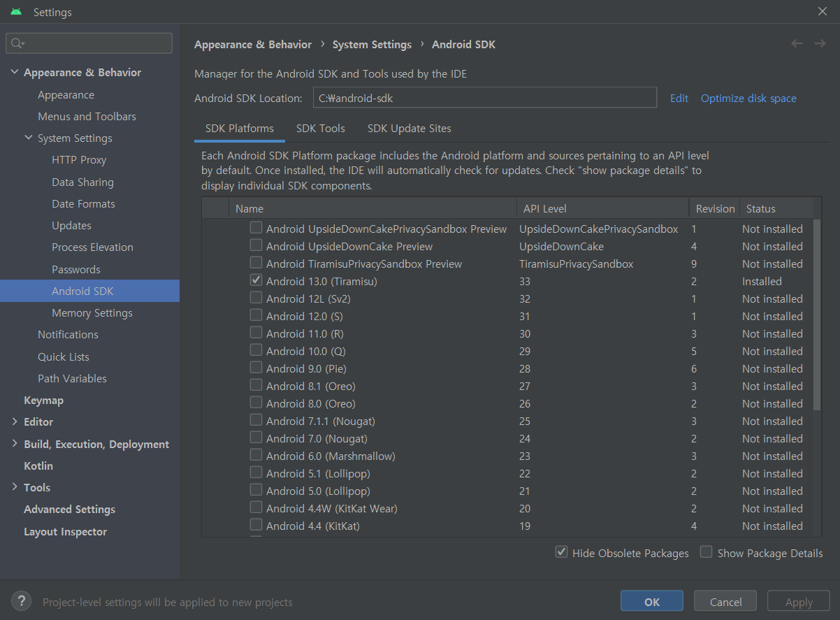Check Android 8.1 (Oreo) checkbox
Image resolution: width=840 pixels, height=620 pixels.
coord(256,385)
